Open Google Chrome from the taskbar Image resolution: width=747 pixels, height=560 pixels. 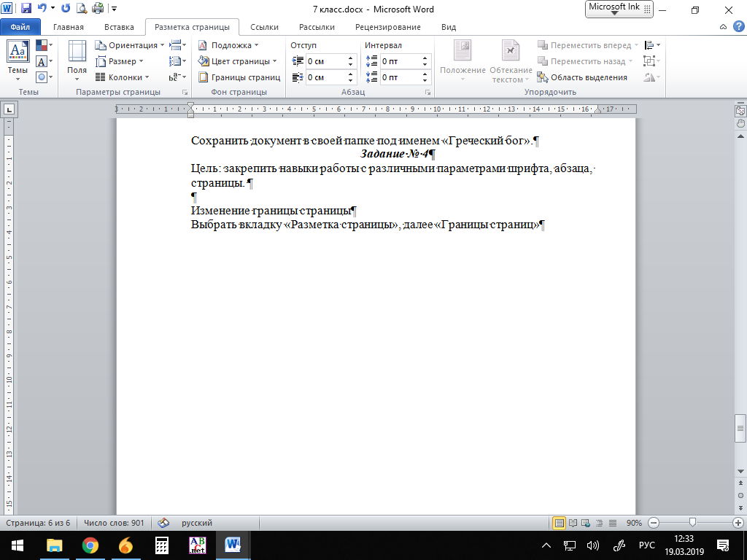90,545
